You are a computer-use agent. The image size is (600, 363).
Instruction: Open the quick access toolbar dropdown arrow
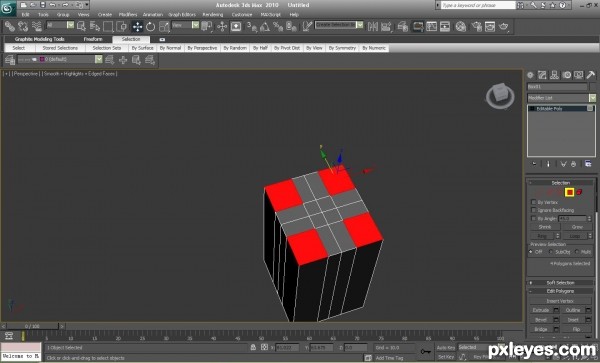coord(87,5)
